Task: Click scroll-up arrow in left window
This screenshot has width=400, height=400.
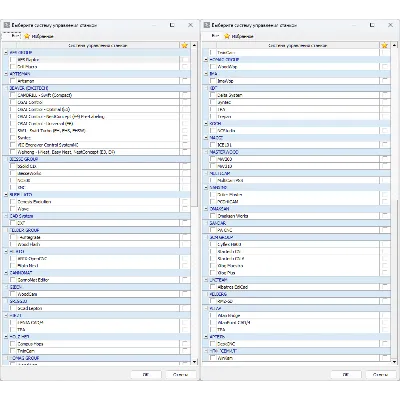Action: pyautogui.click(x=195, y=45)
